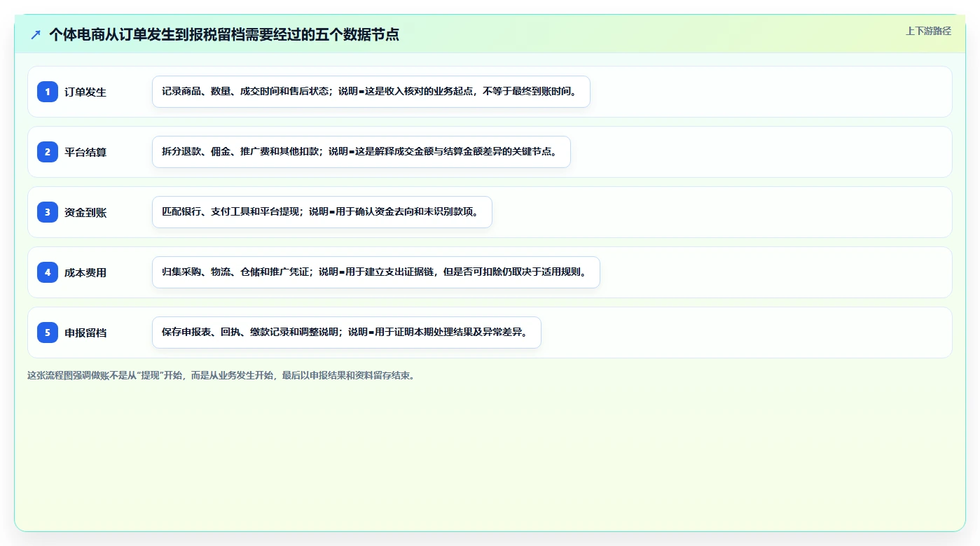Image resolution: width=980 pixels, height=546 pixels.
Task: Click the footnote starting 这张流程图强调
Action: 221,375
